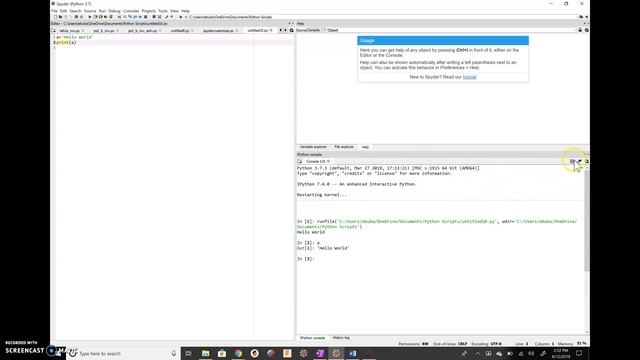Image resolution: width=640 pixels, height=360 pixels.
Task: Switch to the Variable explorer tab
Action: tap(313, 147)
